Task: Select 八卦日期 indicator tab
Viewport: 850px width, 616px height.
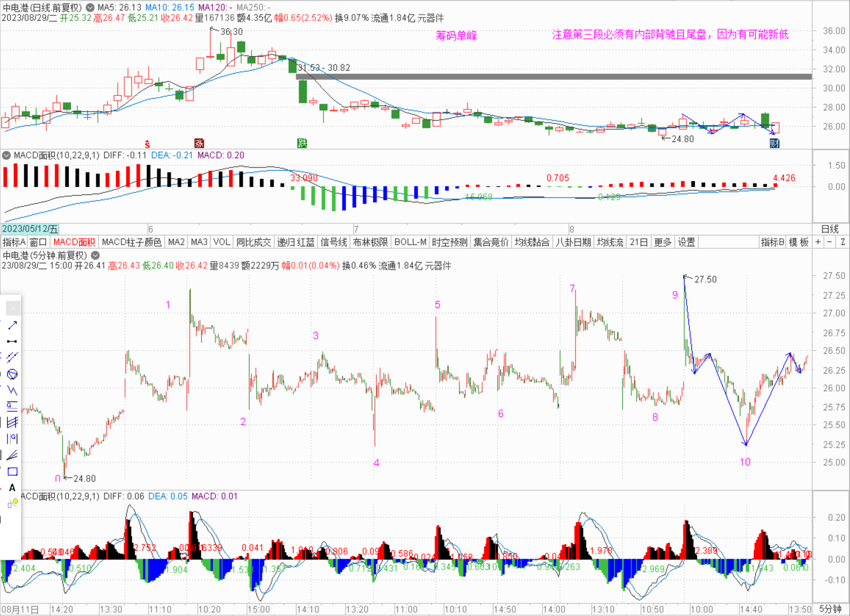Action: pos(573,242)
